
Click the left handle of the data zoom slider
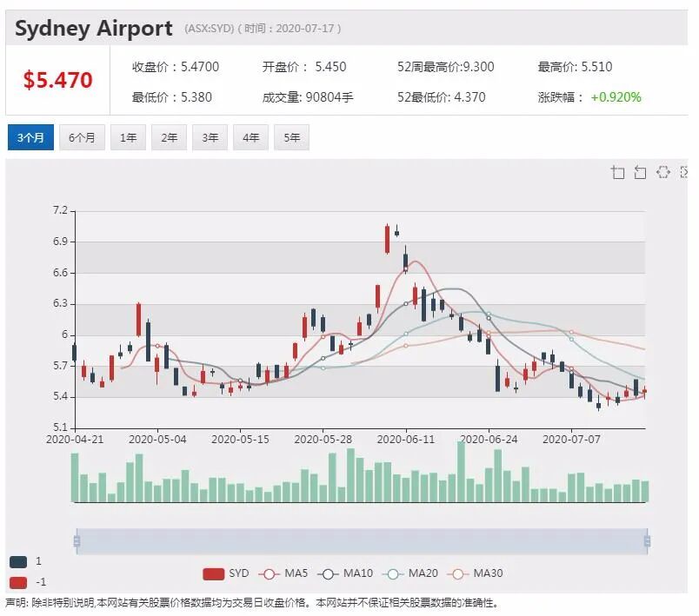click(77, 541)
